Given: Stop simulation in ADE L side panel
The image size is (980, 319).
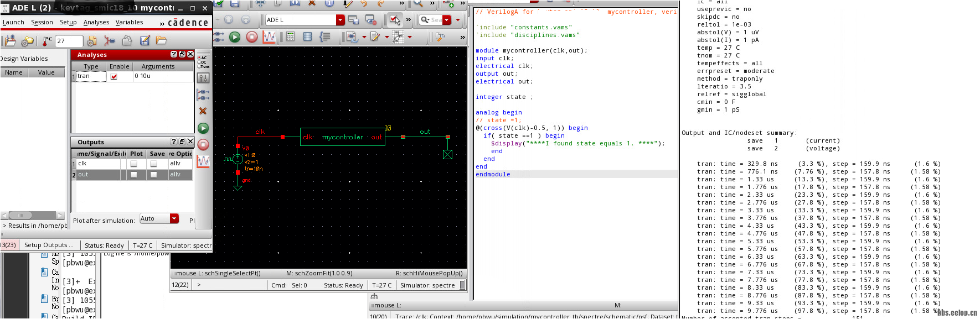Looking at the screenshot, I should 203,145.
